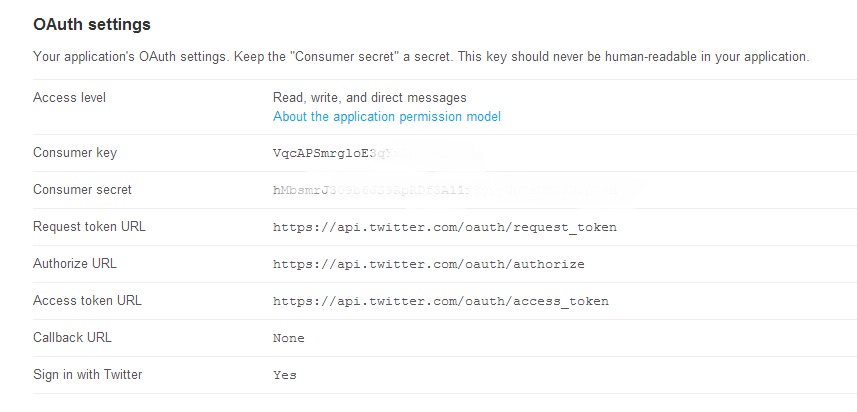Click the Request token URL label
The image size is (857, 412).
(89, 227)
